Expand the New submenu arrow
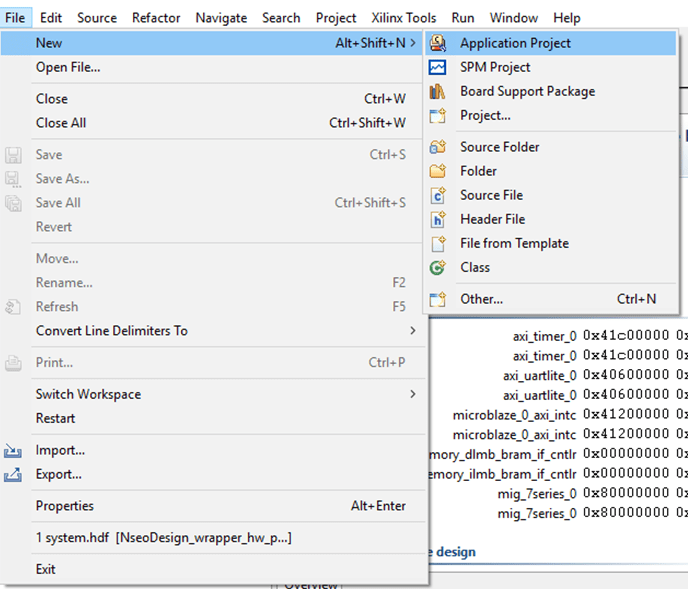 tap(413, 43)
